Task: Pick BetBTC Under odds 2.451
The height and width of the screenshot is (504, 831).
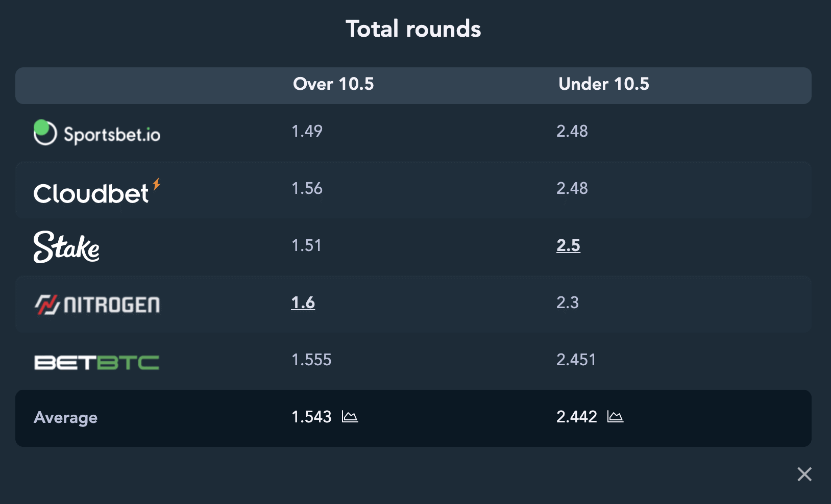Action: tap(576, 360)
